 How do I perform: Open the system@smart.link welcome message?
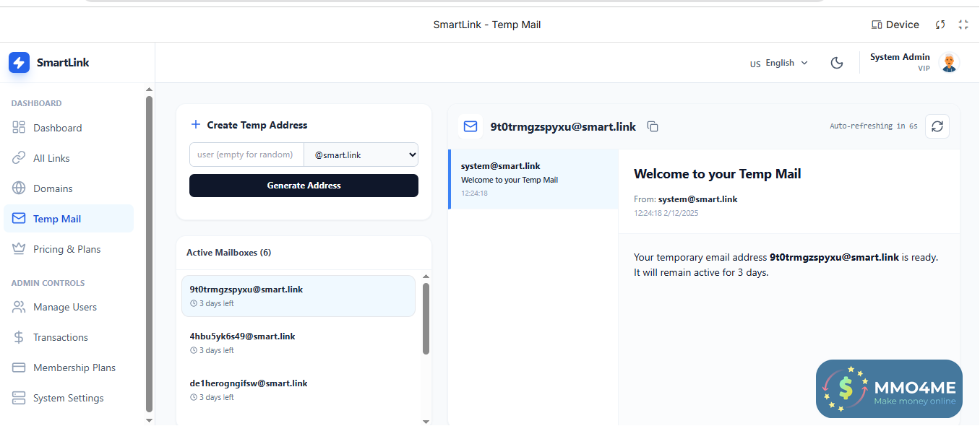(x=533, y=179)
